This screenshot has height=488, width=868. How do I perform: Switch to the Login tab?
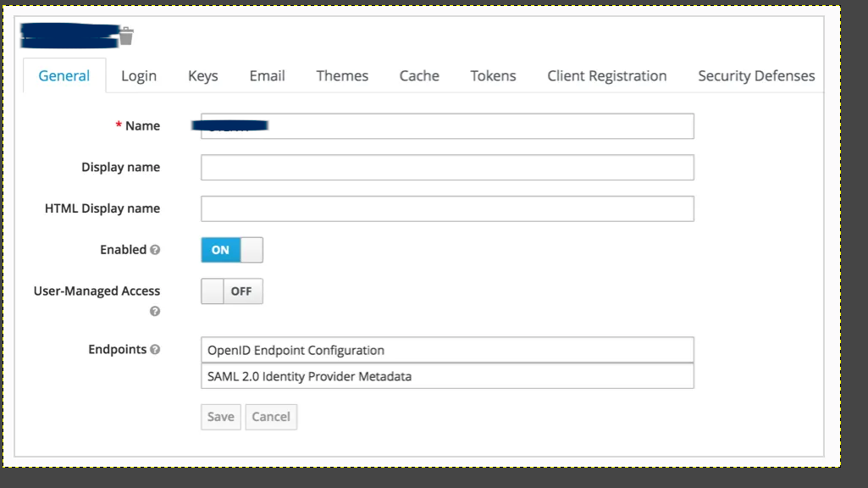click(x=139, y=76)
